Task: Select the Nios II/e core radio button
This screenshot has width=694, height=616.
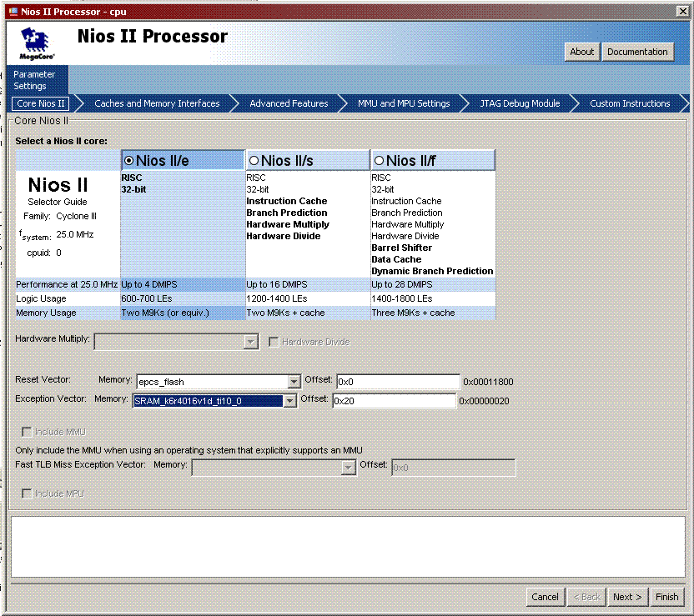Action: (128, 161)
